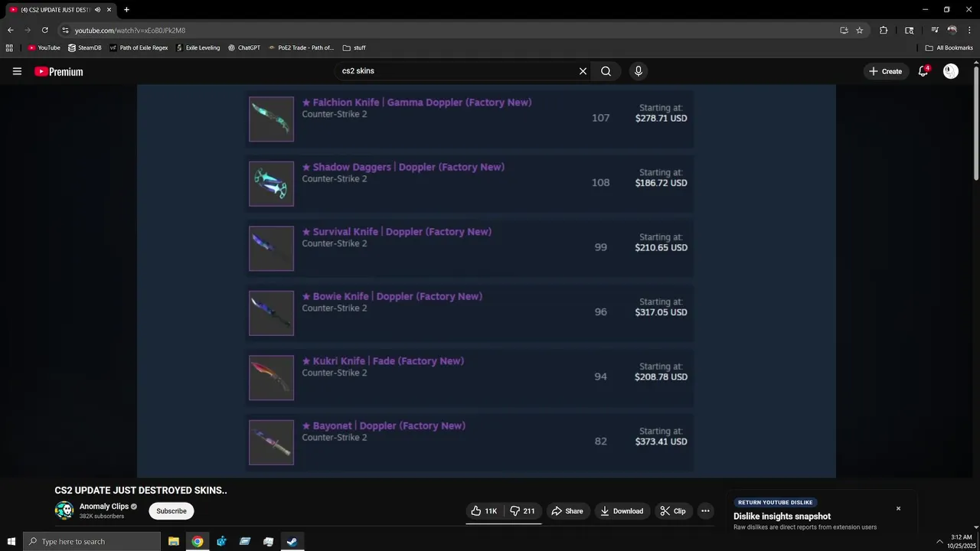Open File Explorer from the taskbar

point(174,542)
